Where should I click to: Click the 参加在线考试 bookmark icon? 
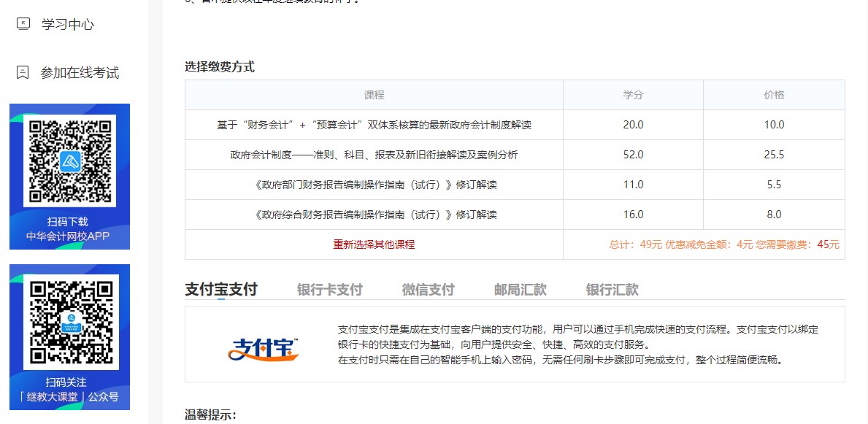[21, 73]
